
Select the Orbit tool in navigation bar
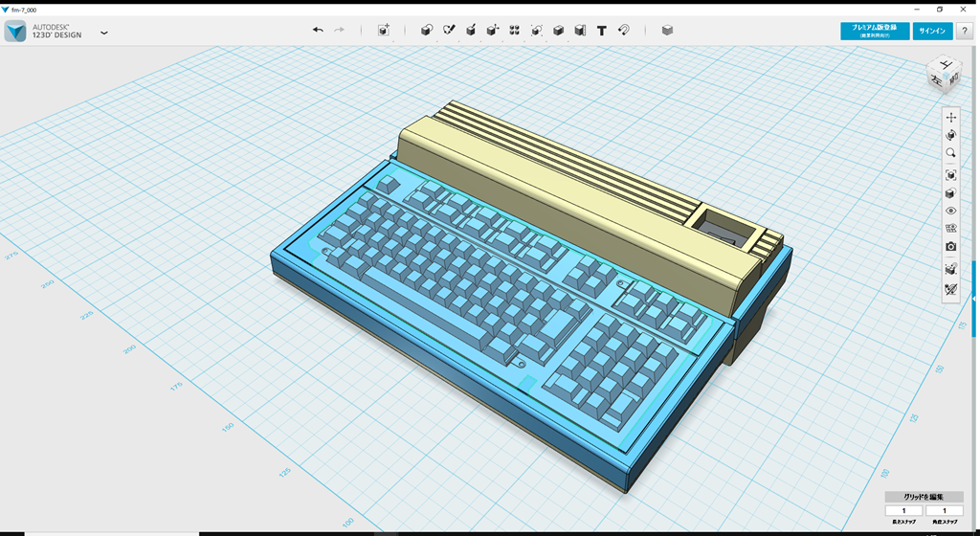click(950, 136)
